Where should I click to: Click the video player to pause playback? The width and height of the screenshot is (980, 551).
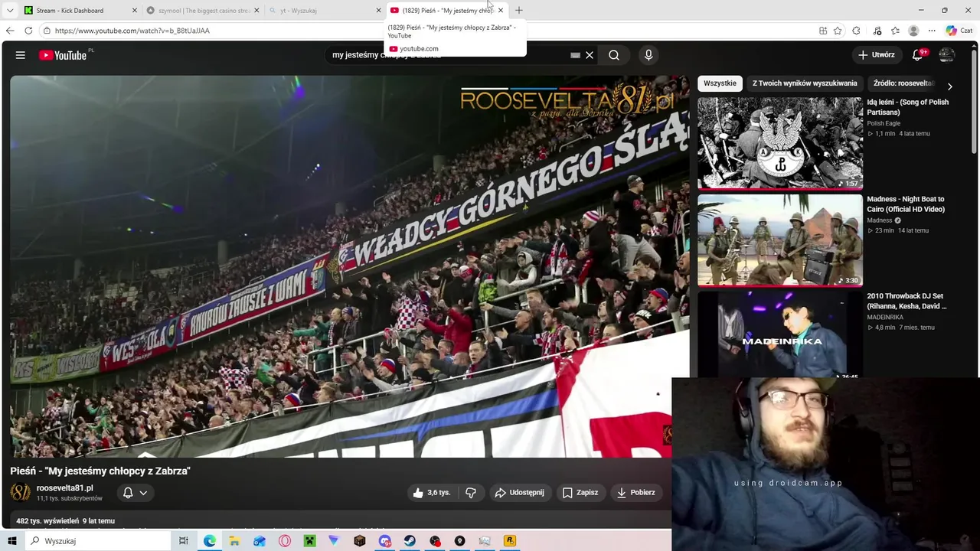(350, 266)
